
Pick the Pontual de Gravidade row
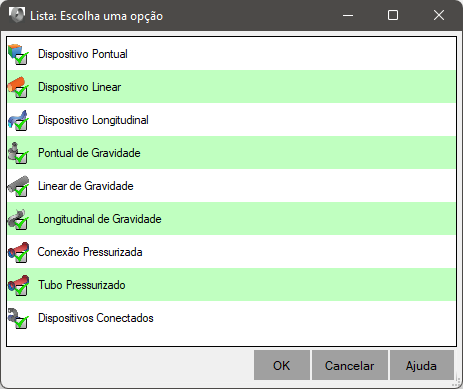tap(231, 153)
